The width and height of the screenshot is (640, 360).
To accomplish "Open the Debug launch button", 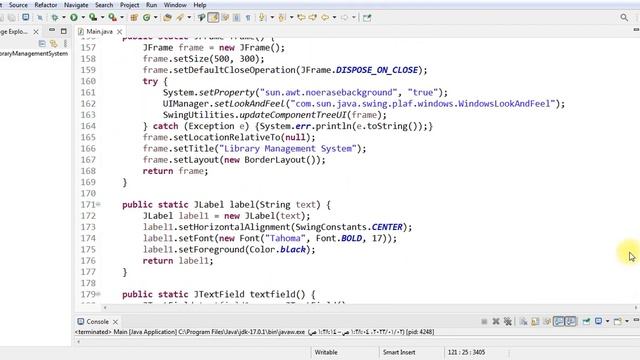I will click(55, 18).
